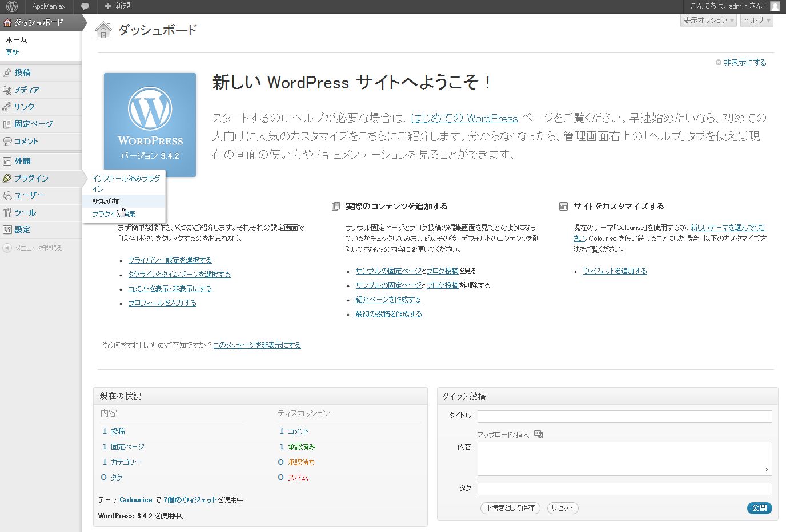
Task: Click the plus 新規 button in admin bar
Action: tap(118, 6)
